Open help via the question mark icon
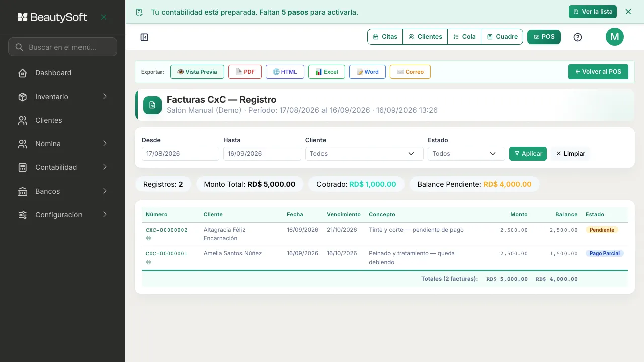 coord(578,37)
